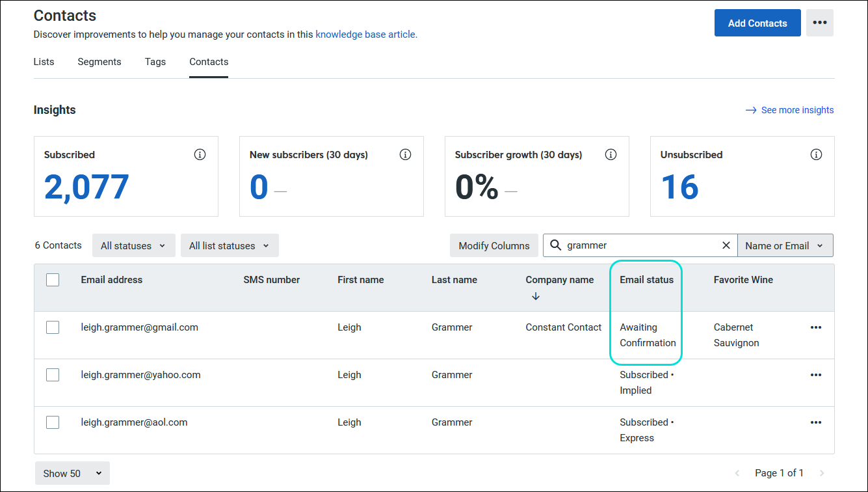Image resolution: width=868 pixels, height=492 pixels.
Task: Click the Insights heading
Action: click(x=55, y=110)
